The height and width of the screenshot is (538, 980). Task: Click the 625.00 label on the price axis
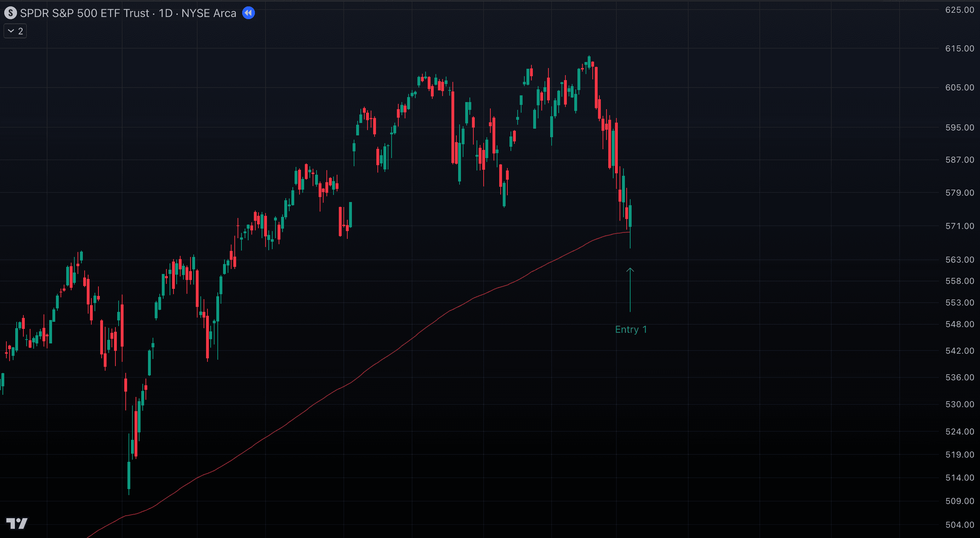(959, 10)
